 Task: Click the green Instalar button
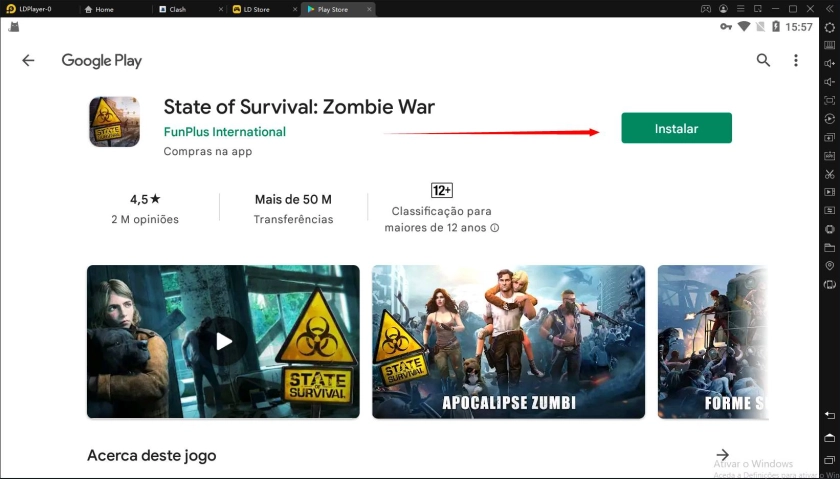[676, 128]
